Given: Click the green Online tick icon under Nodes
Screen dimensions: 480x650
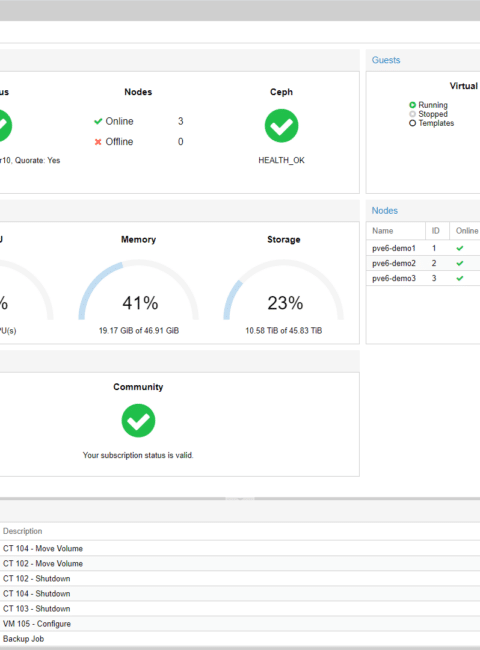Looking at the screenshot, I should (x=98, y=121).
